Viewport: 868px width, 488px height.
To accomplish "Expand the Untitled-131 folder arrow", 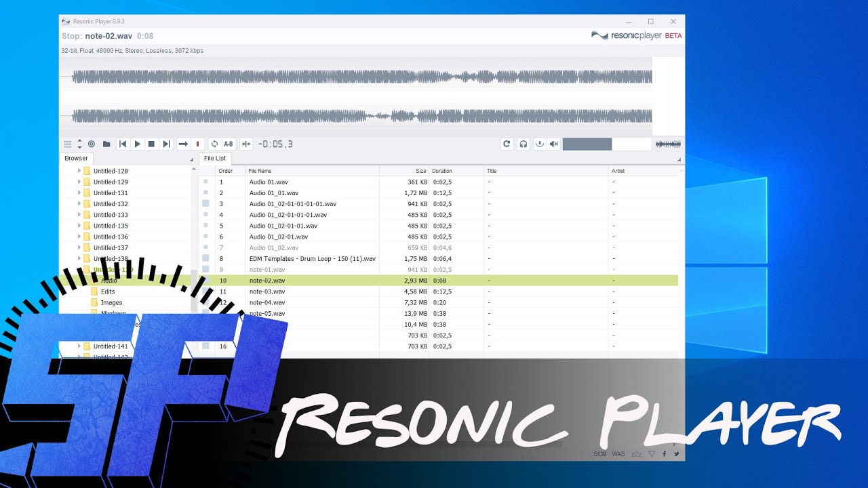I will [x=79, y=192].
